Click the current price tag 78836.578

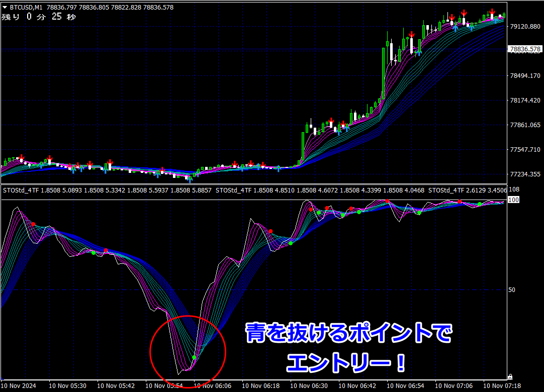[525, 49]
